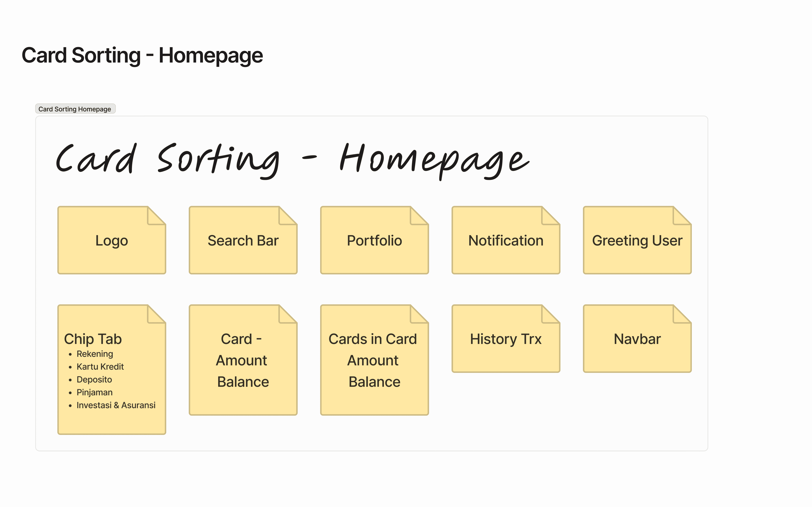Click the Greeting User sticky note
Image resolution: width=812 pixels, height=507 pixels.
click(637, 240)
